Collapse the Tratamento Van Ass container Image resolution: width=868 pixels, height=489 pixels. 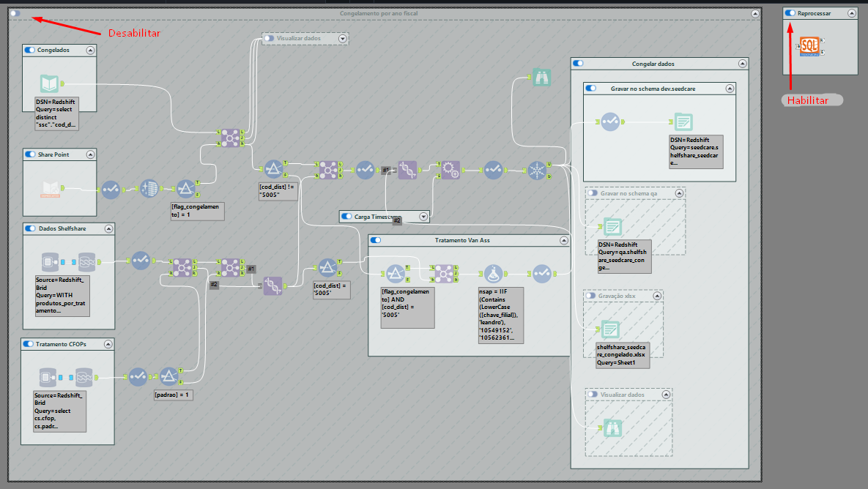(563, 241)
